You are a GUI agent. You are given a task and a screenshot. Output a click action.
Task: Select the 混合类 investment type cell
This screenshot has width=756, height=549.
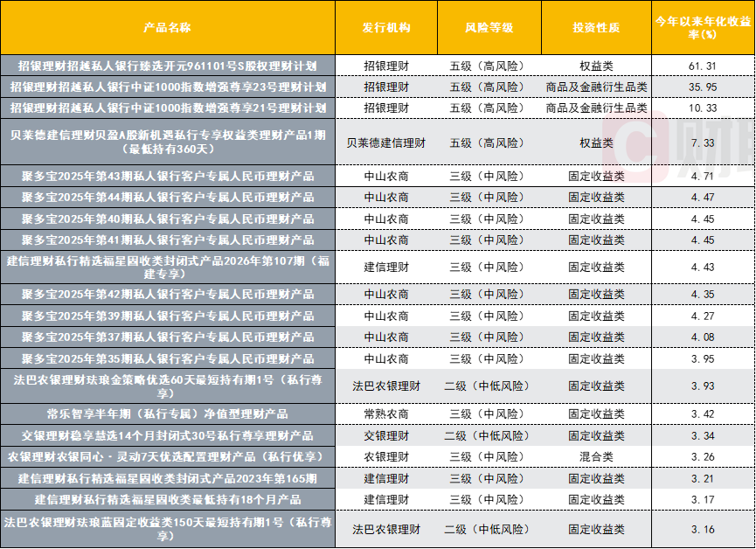tap(596, 457)
